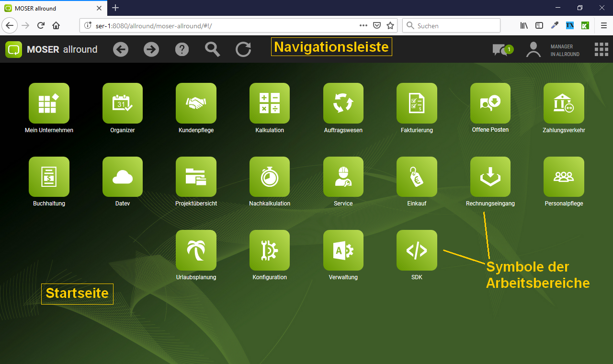Launch the Datev cloud icon
The height and width of the screenshot is (364, 613).
tap(123, 177)
